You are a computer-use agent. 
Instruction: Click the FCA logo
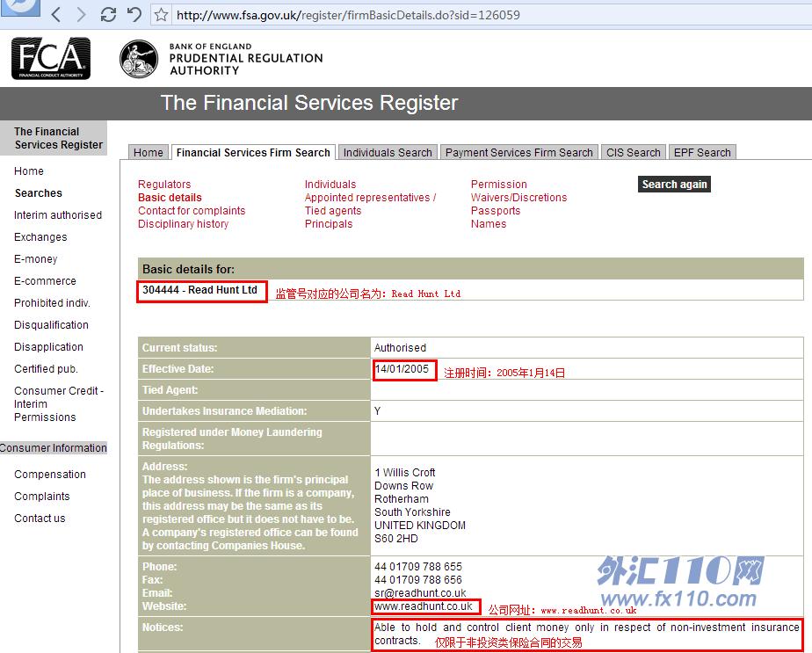click(51, 58)
